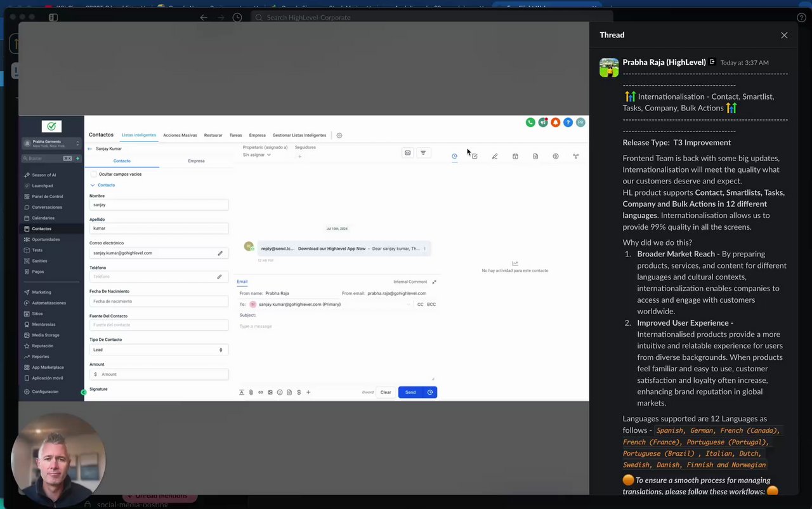Open the orange bell notifications icon
Screen dimensions: 812x509
(x=556, y=122)
